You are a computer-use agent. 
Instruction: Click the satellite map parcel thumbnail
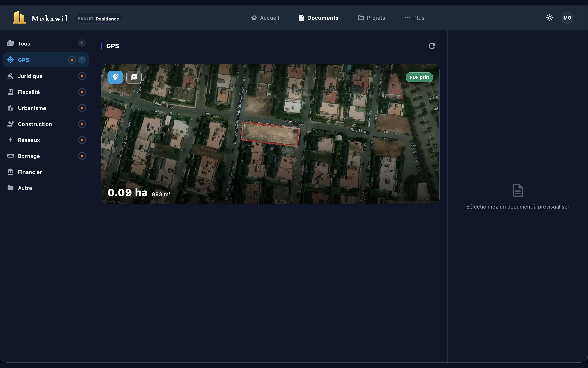click(270, 134)
